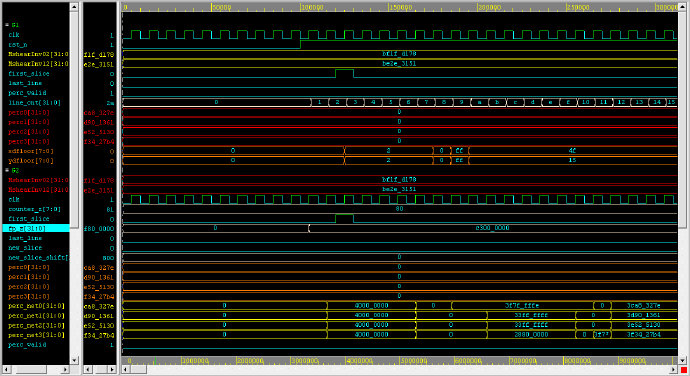This screenshot has height=376, width=690.
Task: Select perc_valid signal in G2
Action: (27, 345)
